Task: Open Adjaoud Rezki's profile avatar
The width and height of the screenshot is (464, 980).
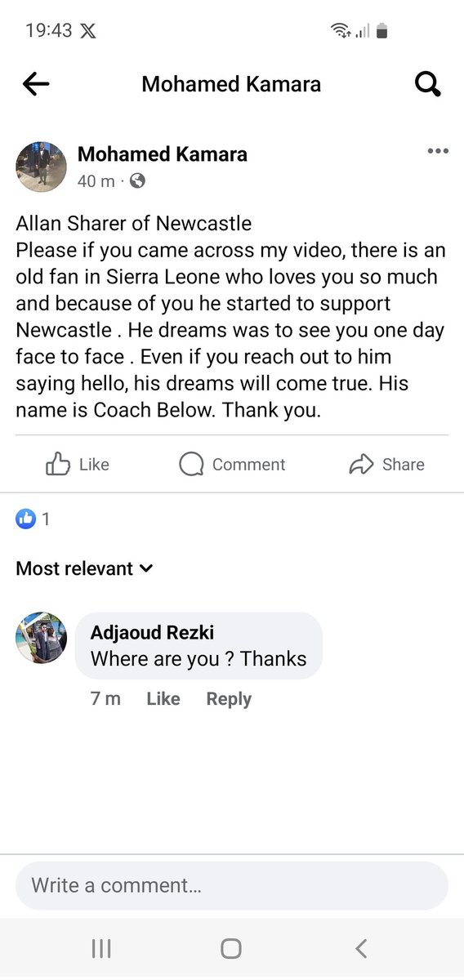Action: (42, 638)
